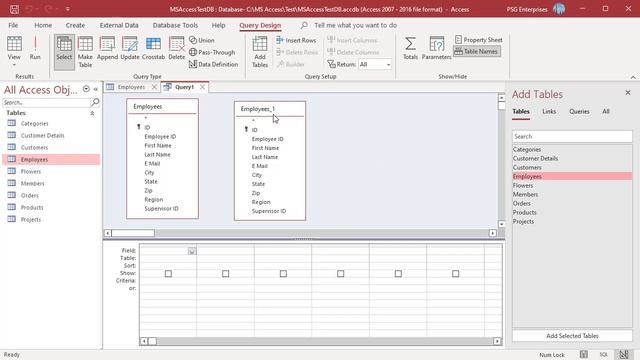Image resolution: width=640 pixels, height=360 pixels.
Task: Choose the Make Table query type
Action: click(x=85, y=52)
